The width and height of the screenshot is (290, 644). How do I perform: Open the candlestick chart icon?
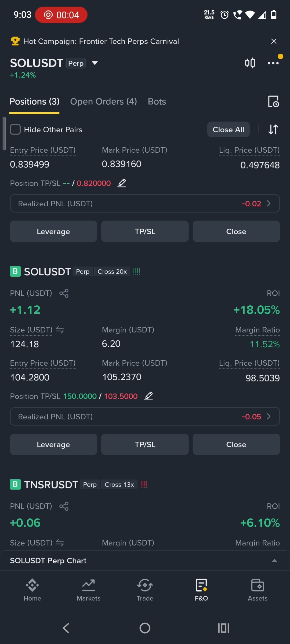click(250, 63)
